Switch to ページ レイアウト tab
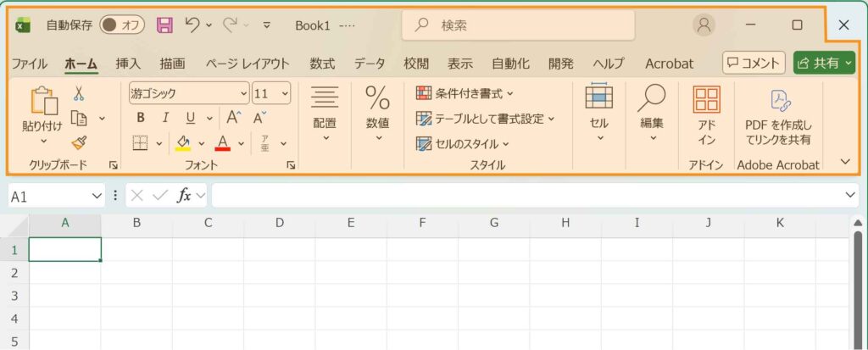 coord(248,64)
